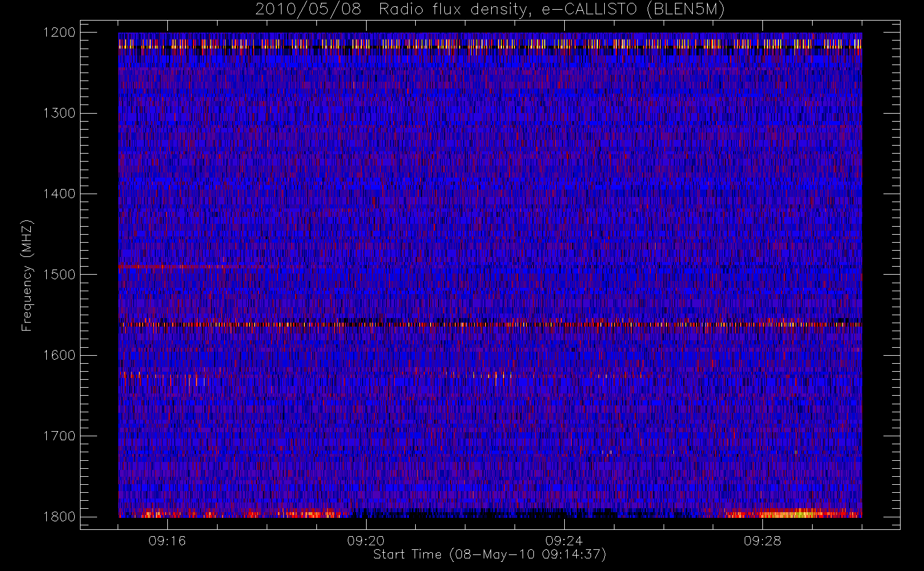Screen dimensions: 924x571
Task: Click the 09:16 time tick label
Action: (x=167, y=541)
